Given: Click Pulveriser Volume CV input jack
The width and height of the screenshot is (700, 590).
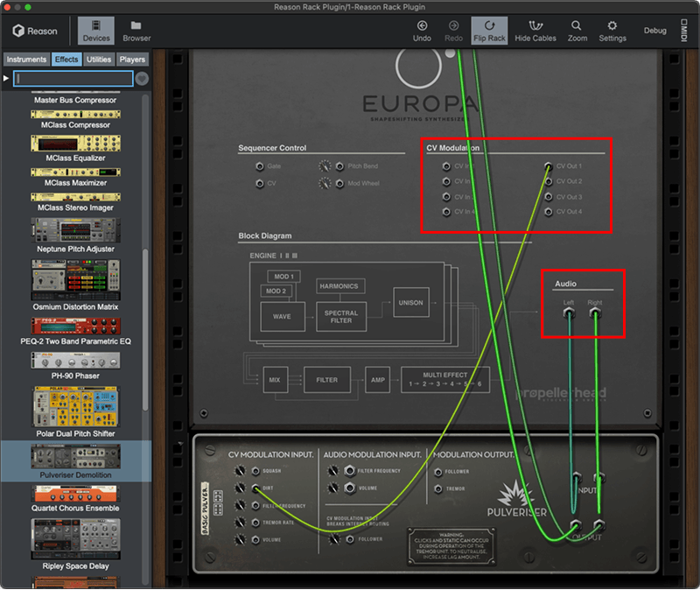Looking at the screenshot, I should pos(255,540).
